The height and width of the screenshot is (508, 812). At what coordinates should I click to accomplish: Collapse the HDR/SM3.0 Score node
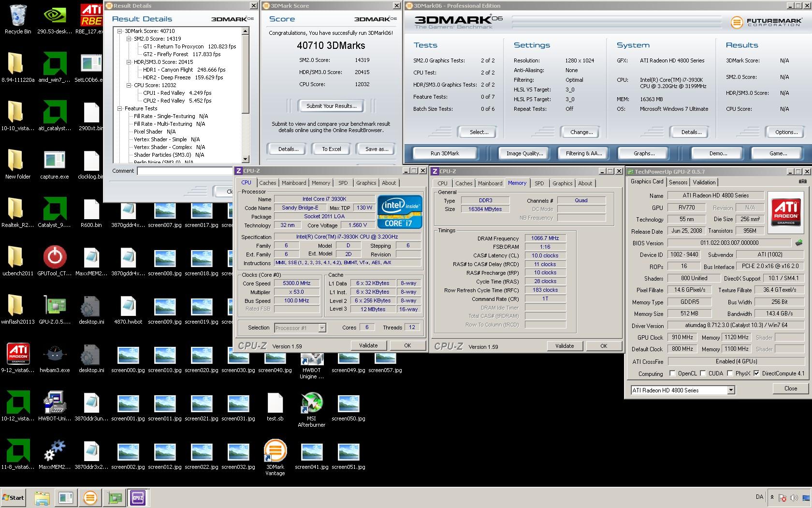pos(129,62)
